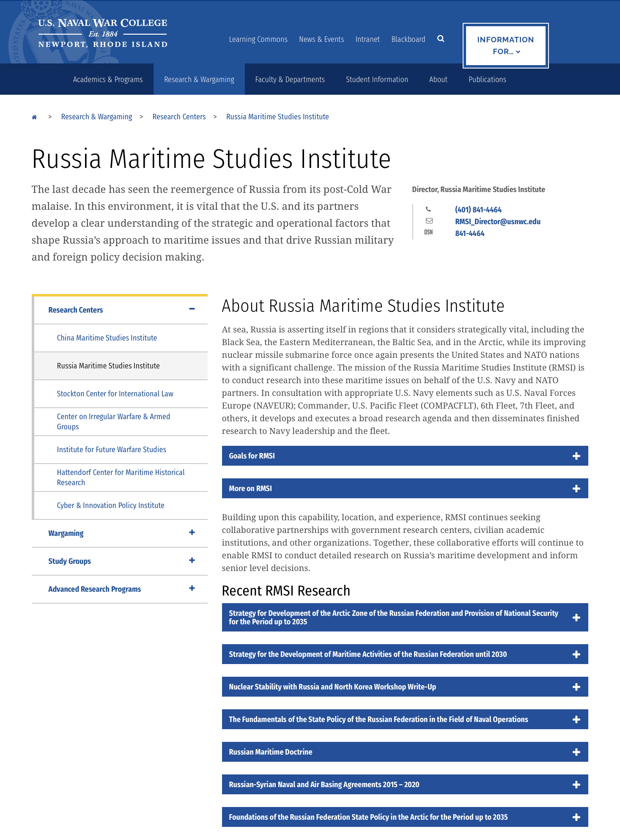Image resolution: width=620 pixels, height=840 pixels.
Task: Expand the Advanced Research Programs sidebar section
Action: 120,589
